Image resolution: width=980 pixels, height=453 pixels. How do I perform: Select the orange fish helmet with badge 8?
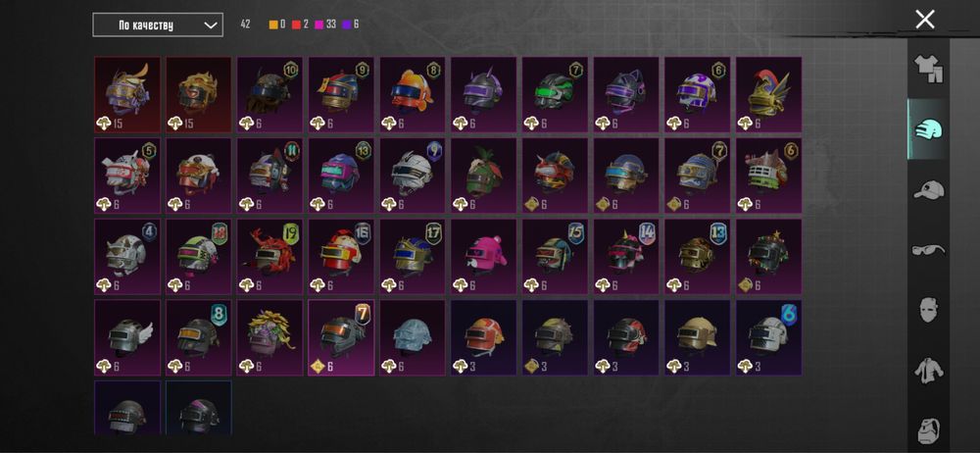tap(413, 95)
